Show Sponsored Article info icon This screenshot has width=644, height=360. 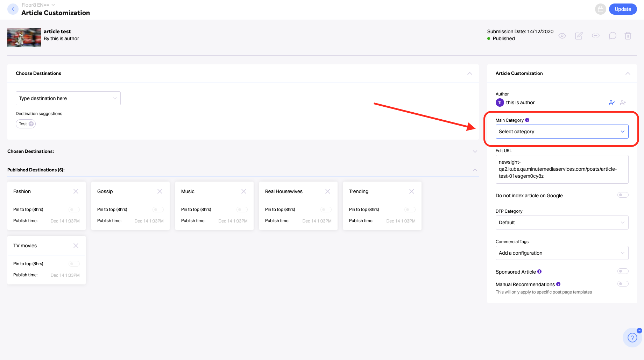point(539,271)
